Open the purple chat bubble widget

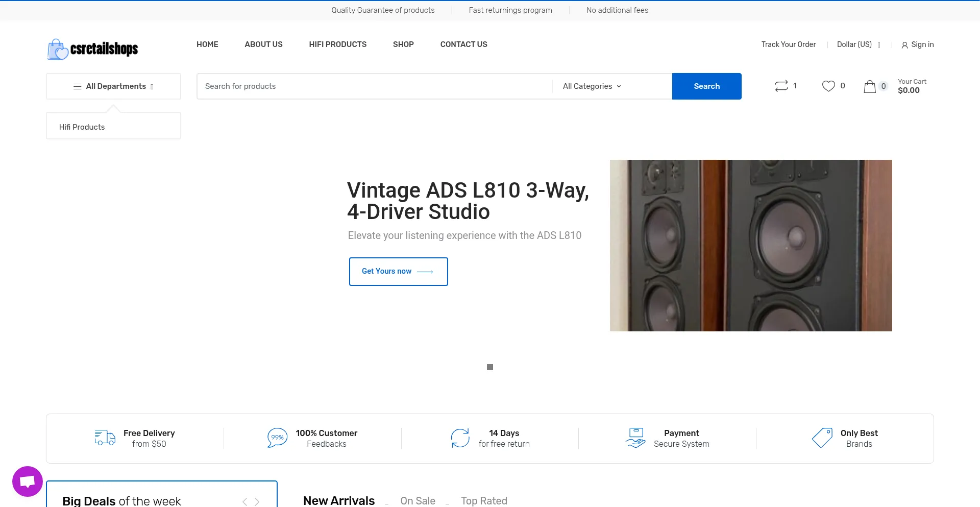(28, 481)
